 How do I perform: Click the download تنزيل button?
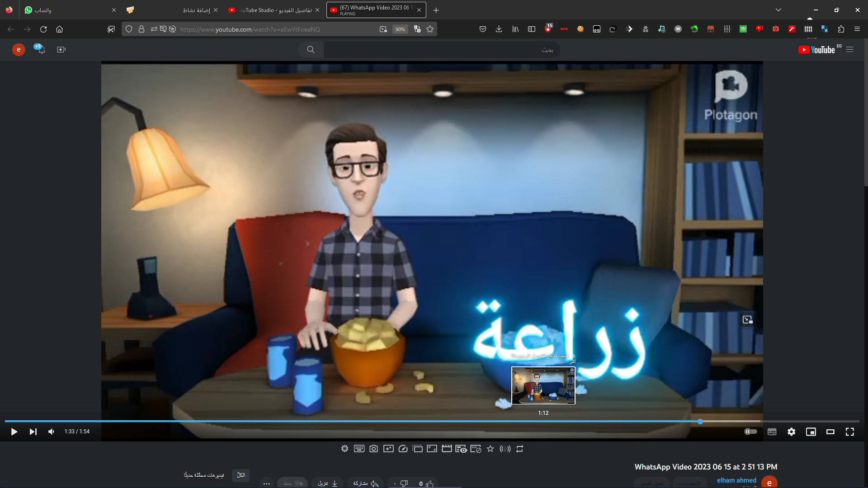pyautogui.click(x=327, y=483)
